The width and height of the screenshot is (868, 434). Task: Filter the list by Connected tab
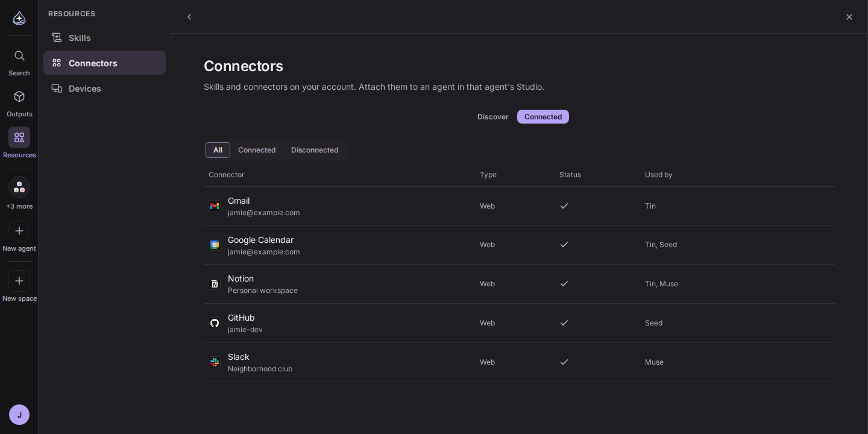click(257, 150)
